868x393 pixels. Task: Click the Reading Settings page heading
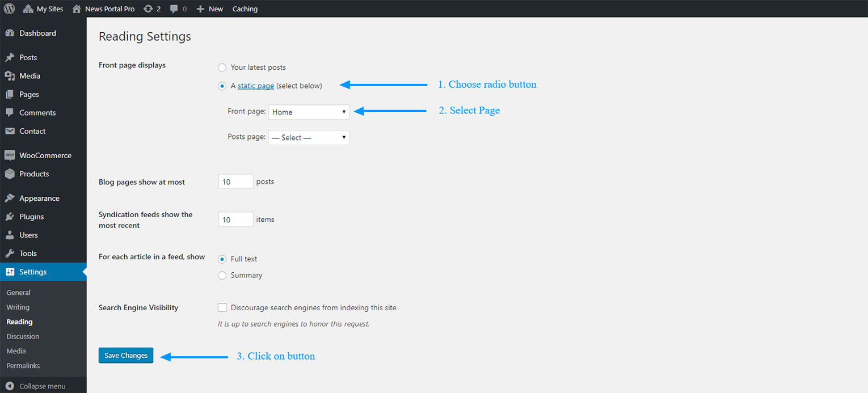[x=145, y=36]
